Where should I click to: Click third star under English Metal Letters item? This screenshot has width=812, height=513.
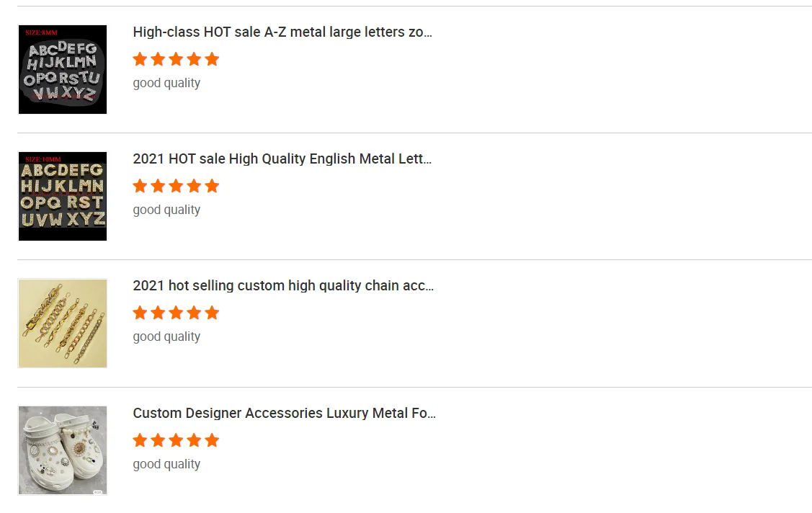pos(176,186)
